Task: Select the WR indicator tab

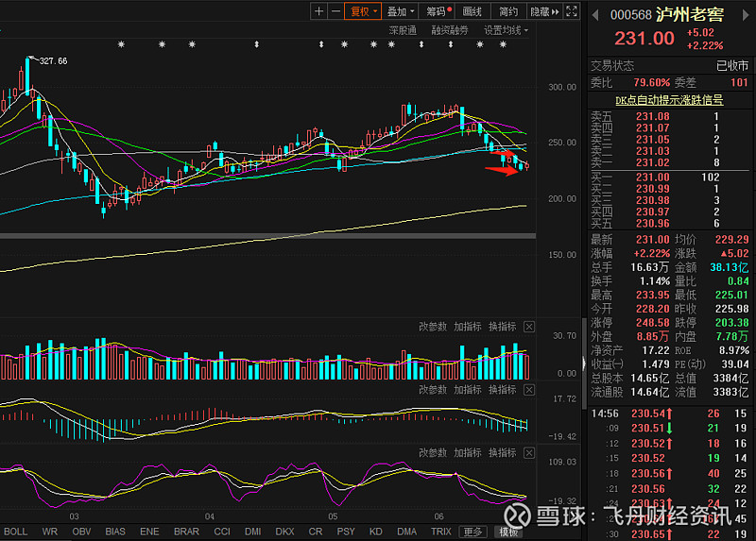Action: (50, 532)
